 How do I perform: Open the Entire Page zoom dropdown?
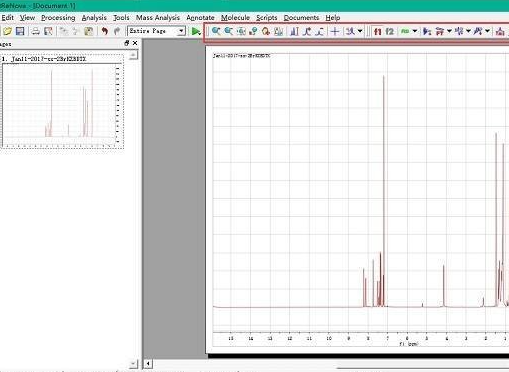point(156,31)
